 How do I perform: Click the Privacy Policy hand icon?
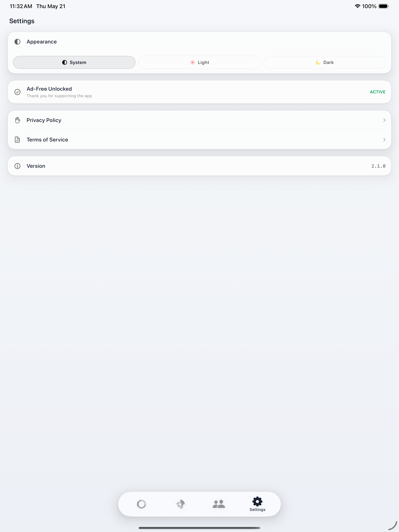point(17,120)
